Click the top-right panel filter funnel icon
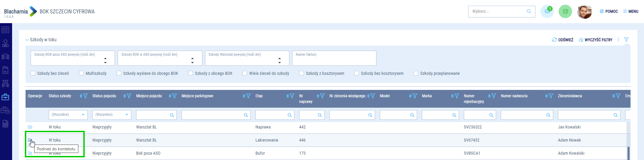This screenshot has height=160, width=644. tap(626, 40)
